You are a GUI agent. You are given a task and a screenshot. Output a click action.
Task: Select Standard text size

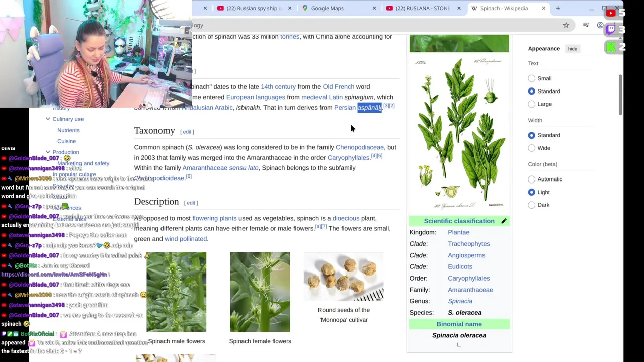point(532,91)
